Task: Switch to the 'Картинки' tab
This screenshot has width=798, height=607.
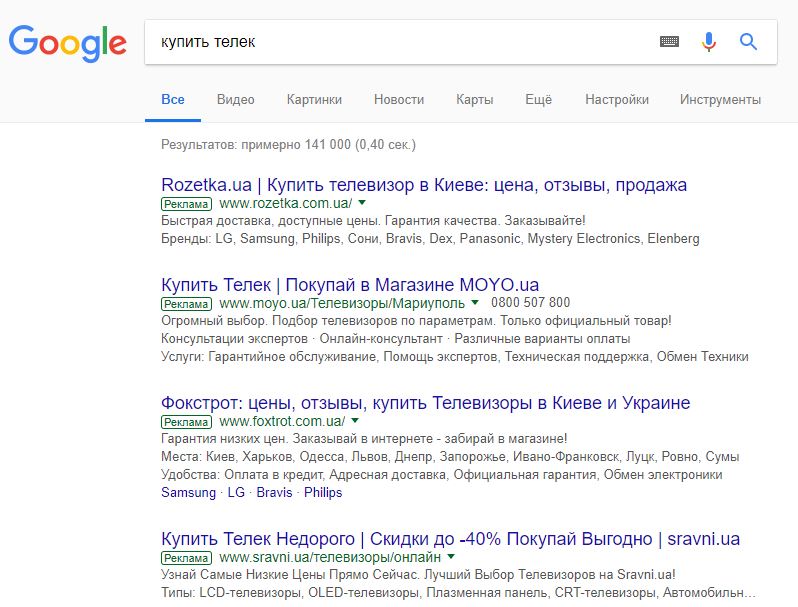Action: [314, 100]
